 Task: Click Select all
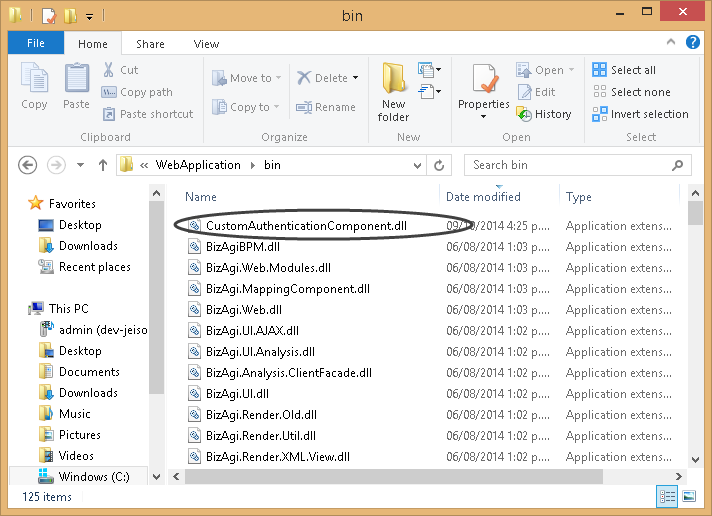624,70
